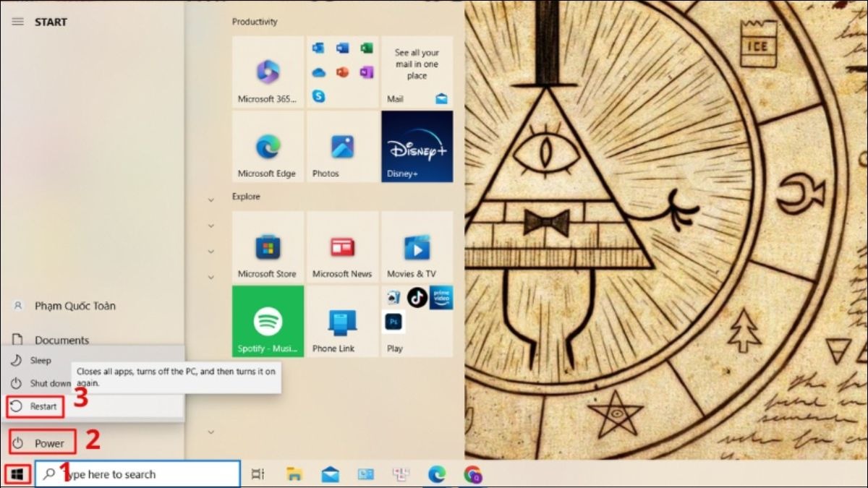Viewport: 868px width, 488px height.
Task: Expand the START hamburger menu
Action: [18, 22]
